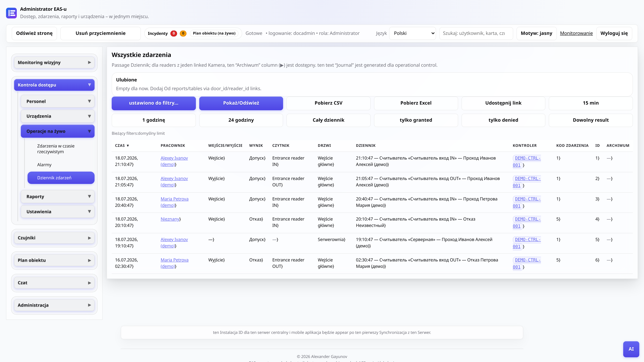Open the Nieznany employee link
This screenshot has width=644, height=362.
pos(170,219)
